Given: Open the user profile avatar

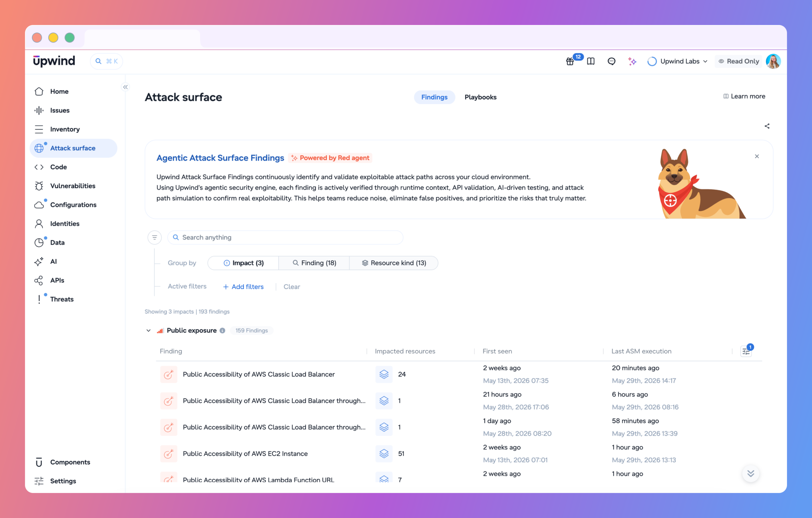Looking at the screenshot, I should point(773,61).
